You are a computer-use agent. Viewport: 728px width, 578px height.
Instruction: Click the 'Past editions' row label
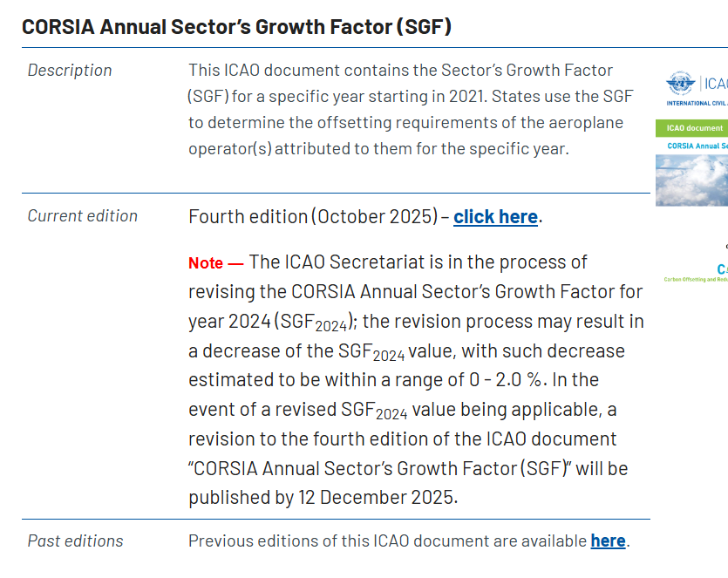[75, 541]
